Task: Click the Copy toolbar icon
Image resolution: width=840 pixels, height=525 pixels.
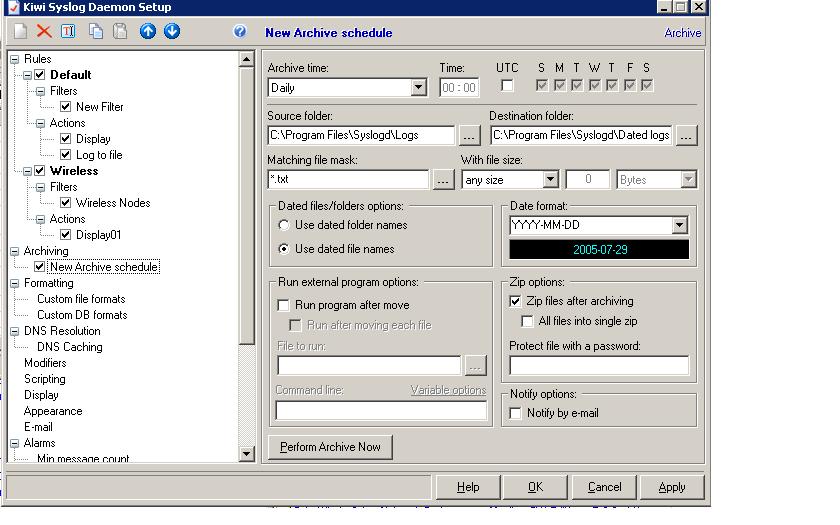Action: tap(96, 32)
